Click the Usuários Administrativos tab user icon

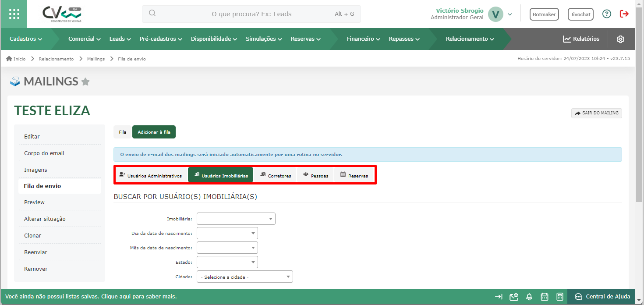pyautogui.click(x=122, y=174)
